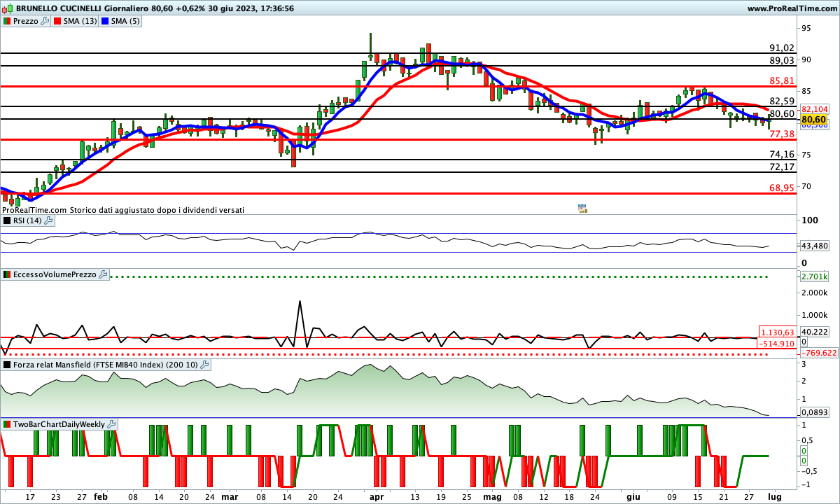The height and width of the screenshot is (504, 840).
Task: Click the yellow 80,60 current price tag
Action: point(815,120)
